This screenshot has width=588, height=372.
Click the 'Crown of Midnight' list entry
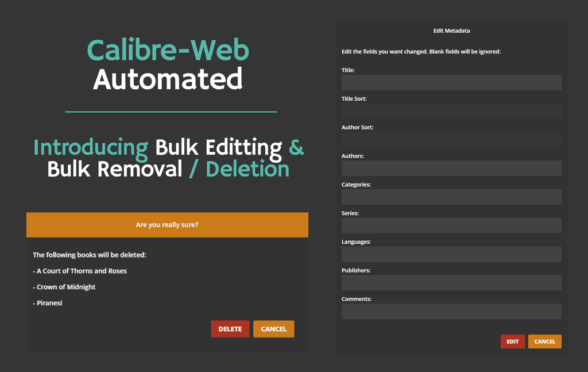coord(66,287)
